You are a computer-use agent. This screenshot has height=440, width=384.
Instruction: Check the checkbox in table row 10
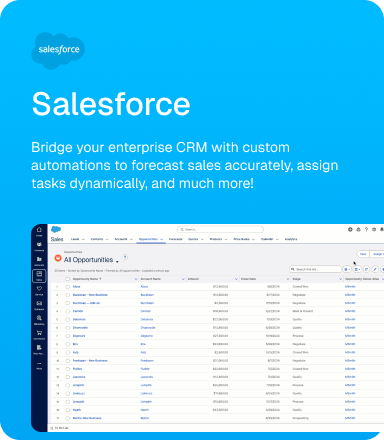point(67,361)
